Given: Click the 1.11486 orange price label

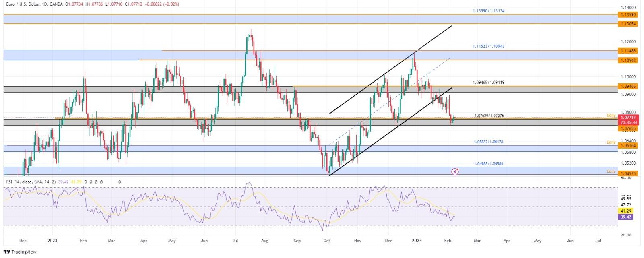Looking at the screenshot, I should (x=628, y=51).
